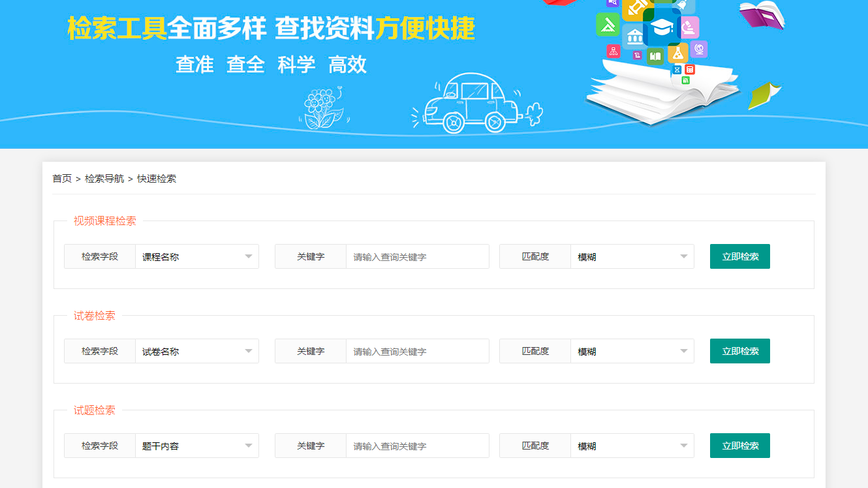Click the green ruler triangle icon
Image resolution: width=868 pixels, height=488 pixels.
coord(608,25)
